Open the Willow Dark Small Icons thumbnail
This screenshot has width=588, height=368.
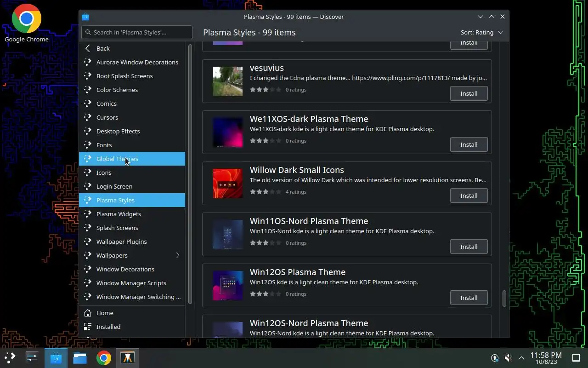tap(228, 184)
